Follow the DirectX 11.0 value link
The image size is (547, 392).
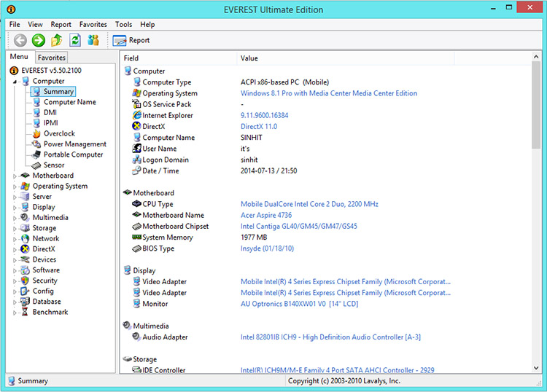(259, 127)
